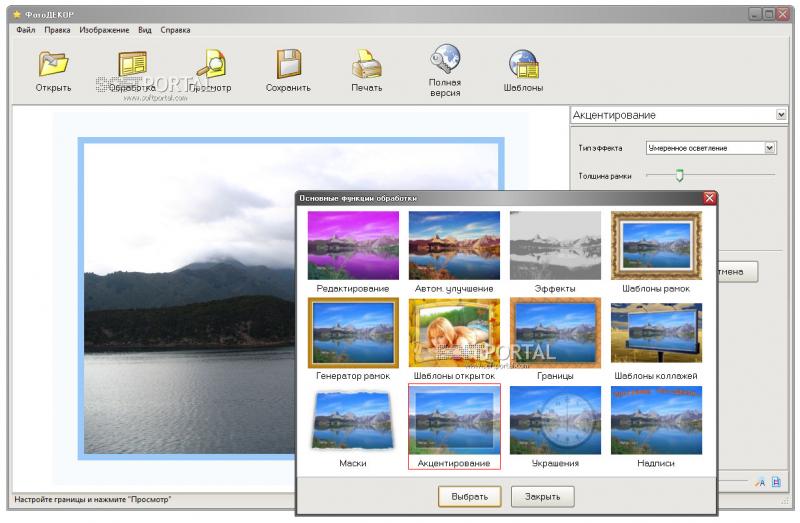The height and width of the screenshot is (523, 800).
Task: Minimize the ФотоДЕКОР window
Action: pyautogui.click(x=755, y=14)
